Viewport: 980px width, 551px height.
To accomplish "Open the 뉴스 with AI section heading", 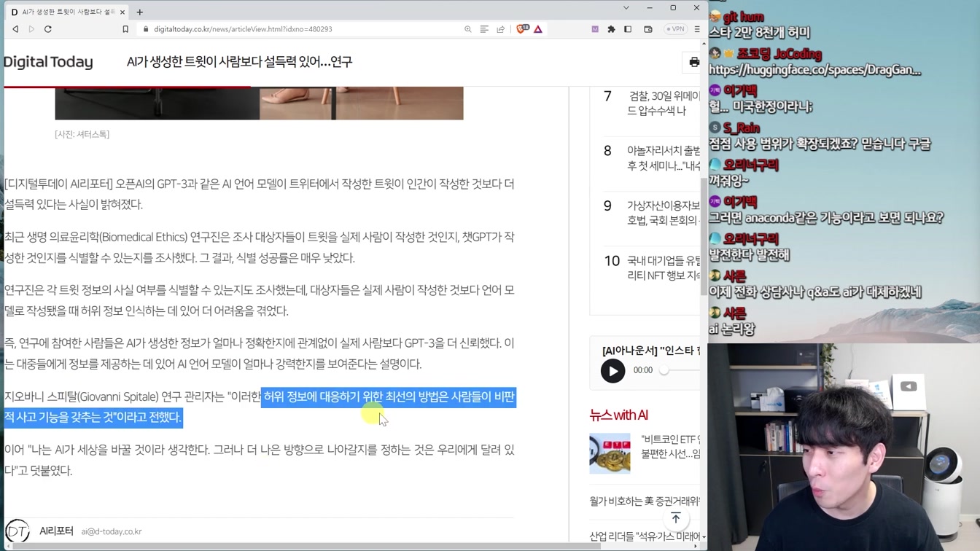I will pos(618,415).
